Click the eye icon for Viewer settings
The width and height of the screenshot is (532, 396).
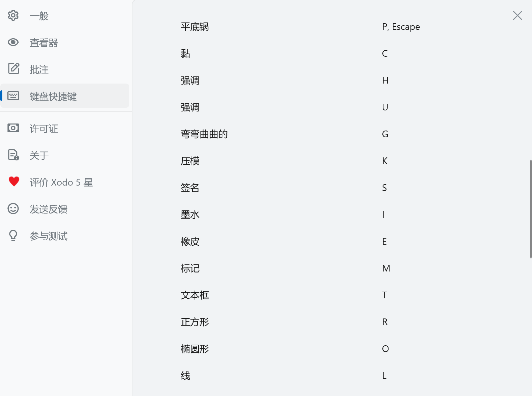[13, 42]
